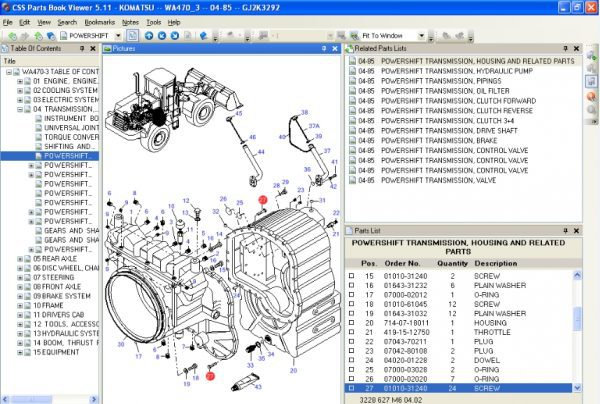Image resolution: width=600 pixels, height=404 pixels.
Task: Check the box for position 15 SCREW
Action: pos(351,275)
